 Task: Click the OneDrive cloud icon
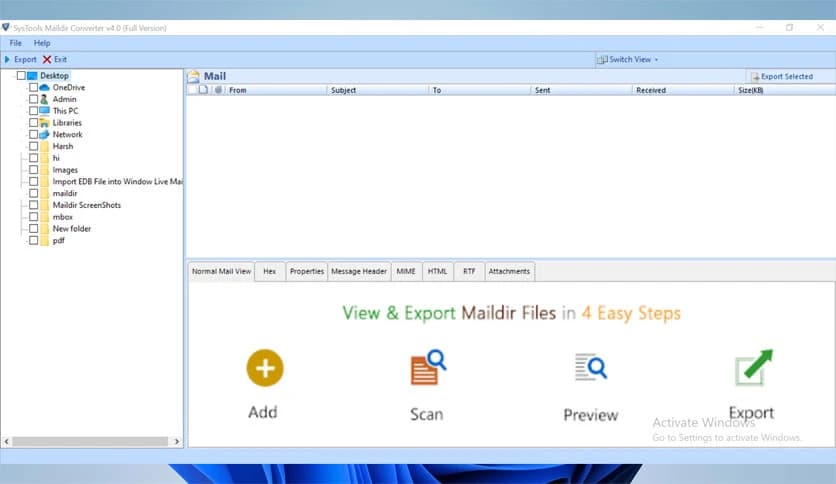click(x=44, y=87)
